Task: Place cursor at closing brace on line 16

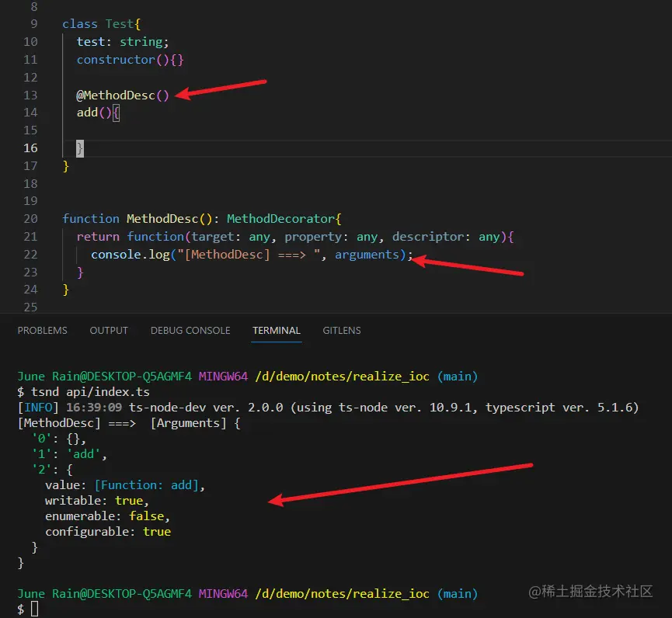Action: point(80,148)
